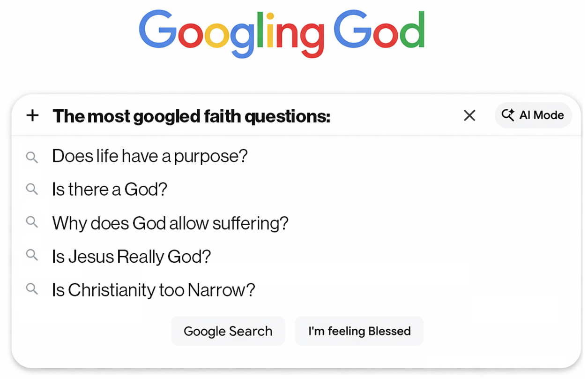Click the magnifier icon beside "Why does God allow suffering?"
This screenshot has height=379, width=588.
[x=32, y=223]
